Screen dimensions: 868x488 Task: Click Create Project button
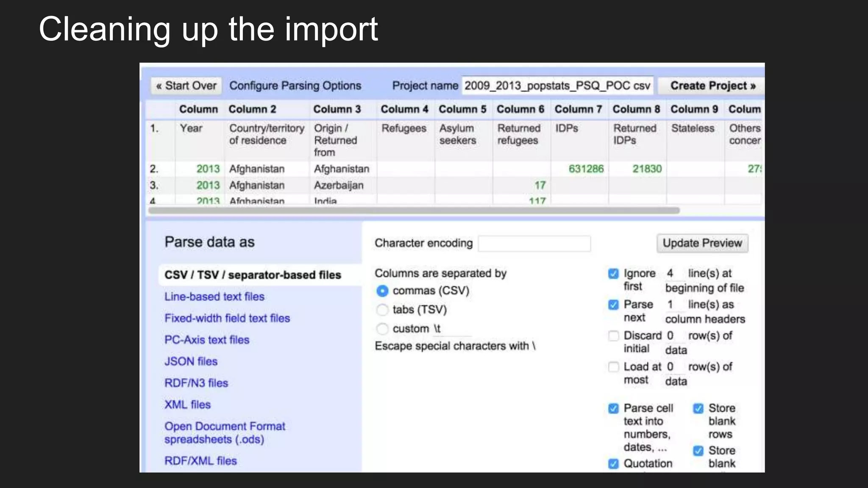pos(712,86)
